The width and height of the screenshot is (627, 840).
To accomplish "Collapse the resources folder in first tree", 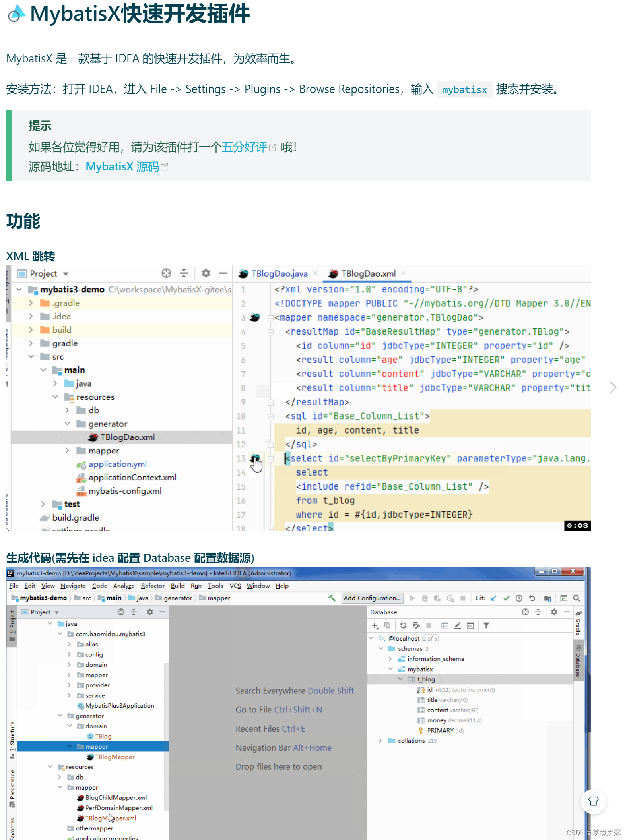I will [55, 397].
